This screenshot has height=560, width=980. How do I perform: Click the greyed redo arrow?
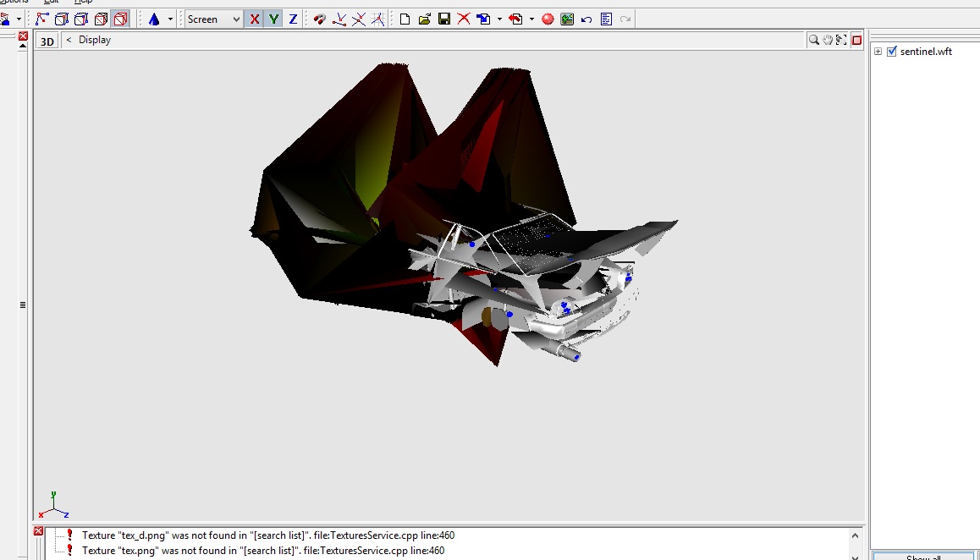[x=625, y=19]
